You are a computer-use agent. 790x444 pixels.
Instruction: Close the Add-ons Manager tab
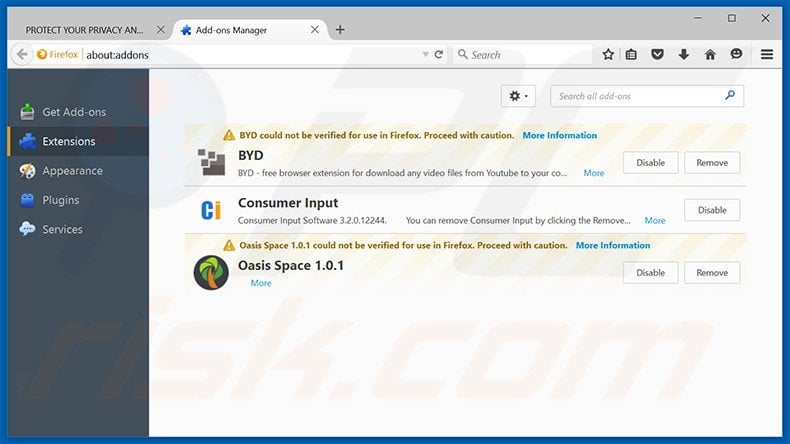point(315,30)
